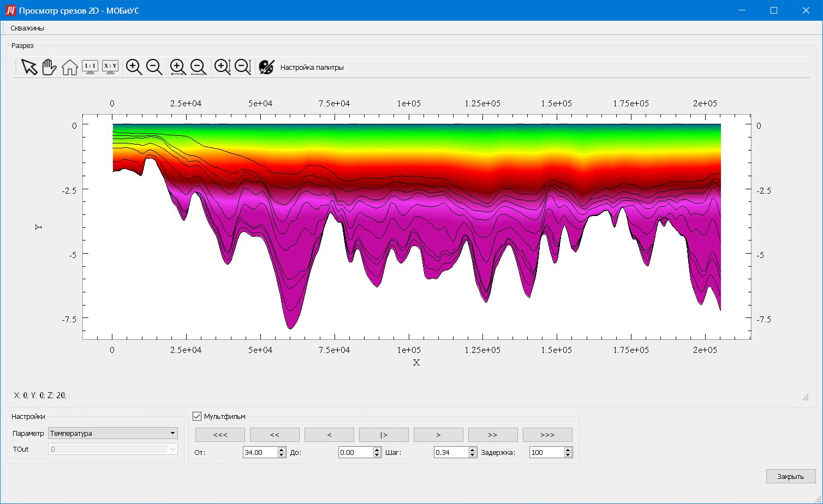Reset the view with the Home icon
Viewport: 823px width, 504px height.
(69, 67)
